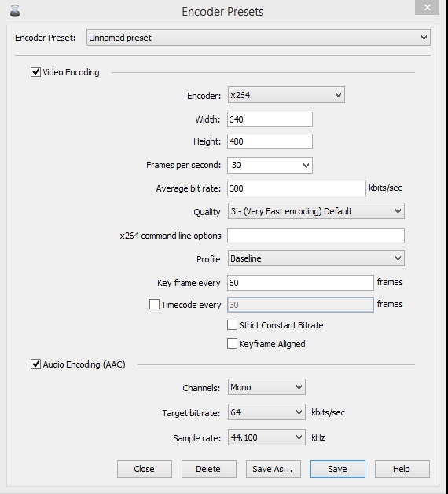Open the Sample rate dropdown

(266, 437)
